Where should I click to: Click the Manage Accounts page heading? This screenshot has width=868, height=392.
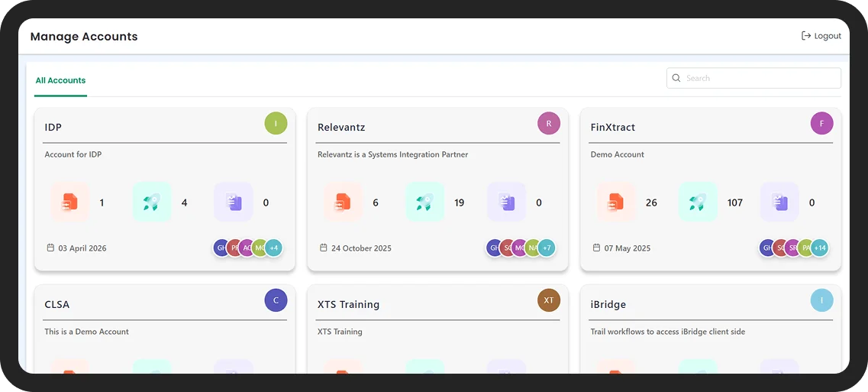(x=83, y=37)
